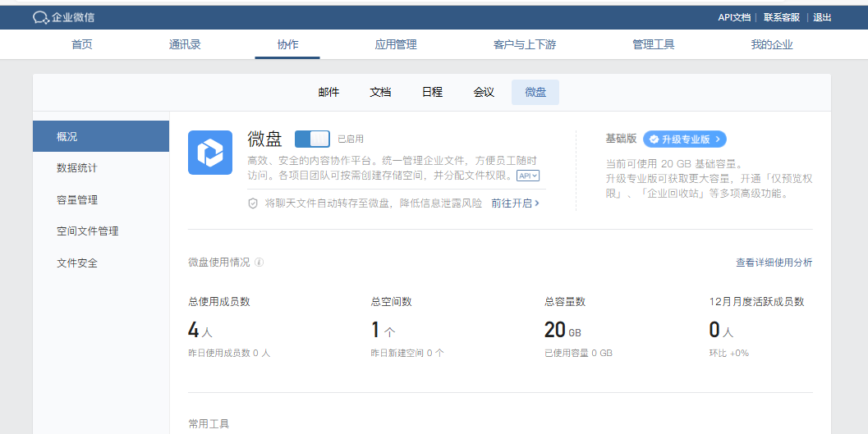The width and height of the screenshot is (868, 434).
Task: Click 退出 to log out
Action: tap(822, 17)
